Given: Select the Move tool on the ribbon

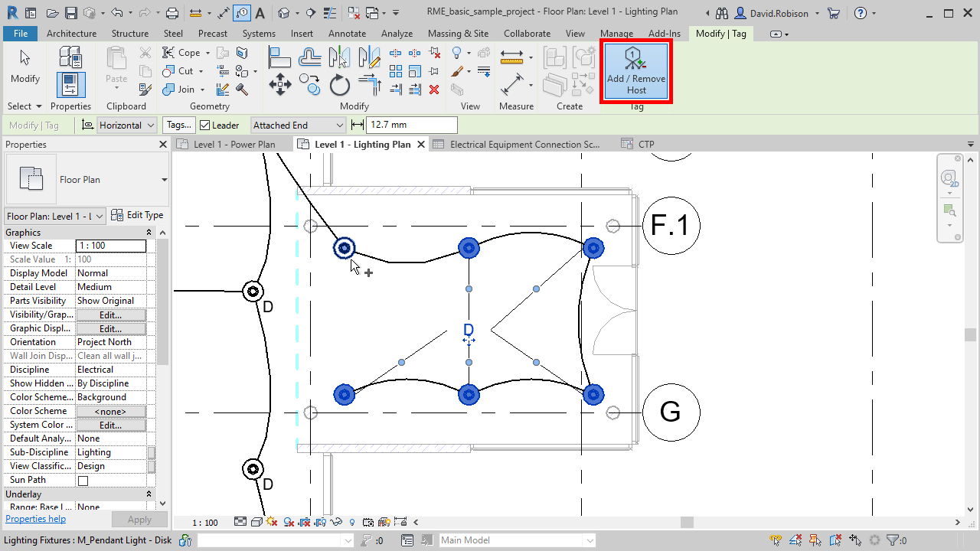Looking at the screenshot, I should coord(279,86).
